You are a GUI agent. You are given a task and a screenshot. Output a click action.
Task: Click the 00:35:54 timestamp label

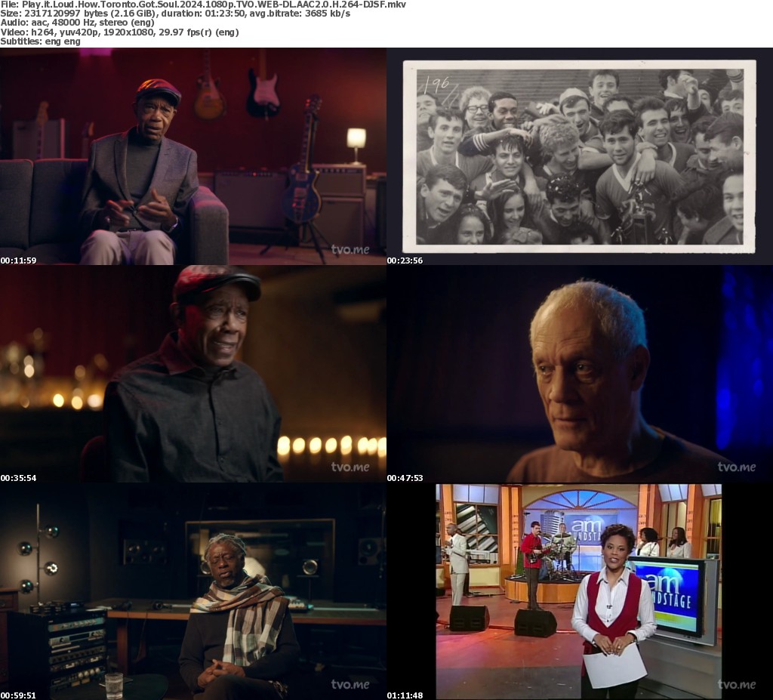[18, 478]
